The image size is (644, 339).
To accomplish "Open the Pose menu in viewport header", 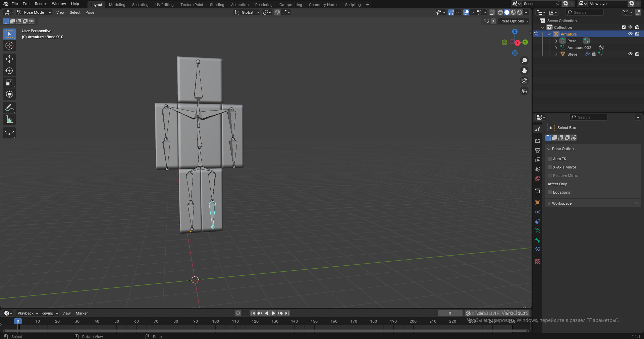I will (x=90, y=12).
